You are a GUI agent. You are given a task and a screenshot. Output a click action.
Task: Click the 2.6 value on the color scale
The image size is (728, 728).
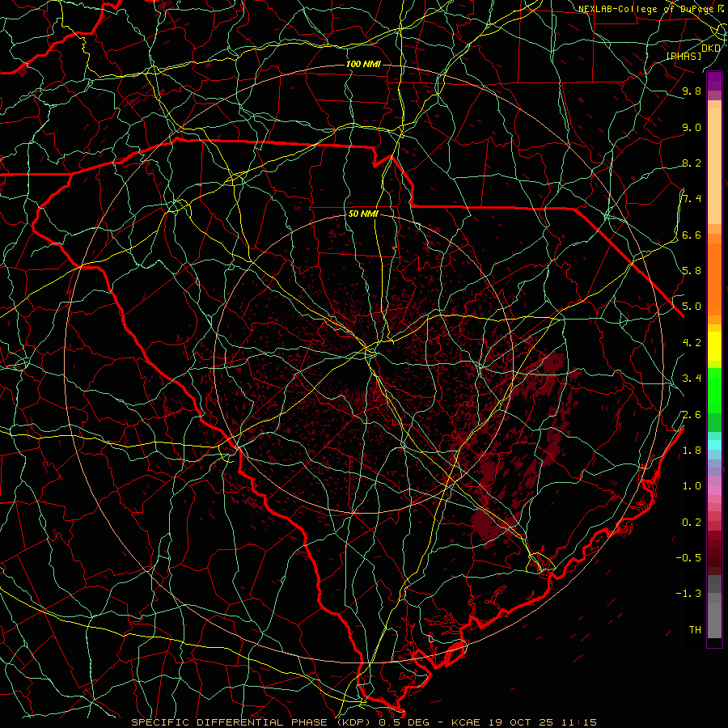(692, 414)
